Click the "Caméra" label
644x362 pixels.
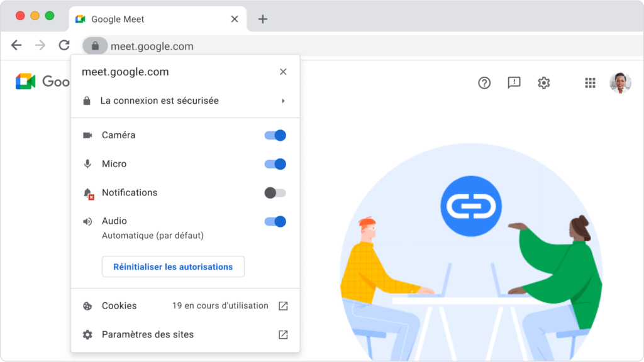[119, 135]
